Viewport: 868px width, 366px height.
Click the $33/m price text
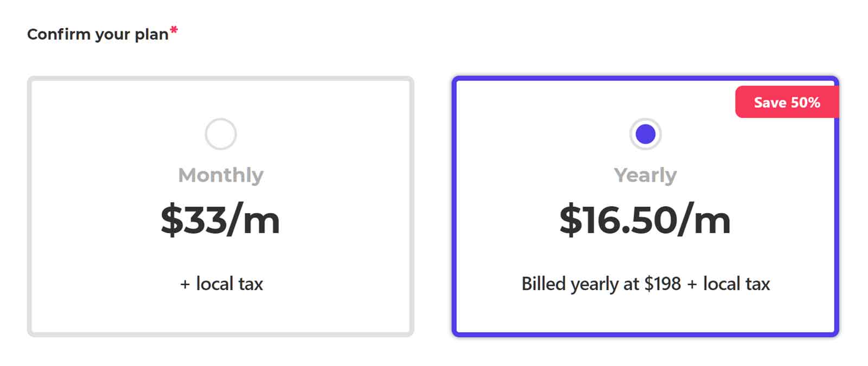220,220
